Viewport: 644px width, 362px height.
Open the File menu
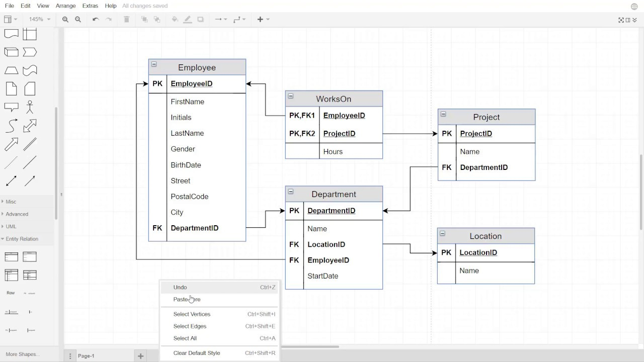click(x=9, y=6)
